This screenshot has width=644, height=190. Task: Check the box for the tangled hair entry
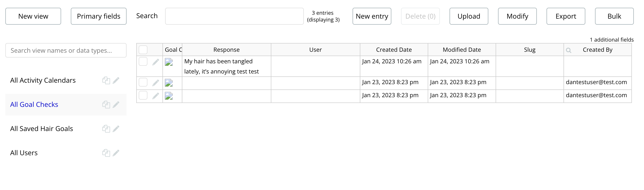(143, 62)
